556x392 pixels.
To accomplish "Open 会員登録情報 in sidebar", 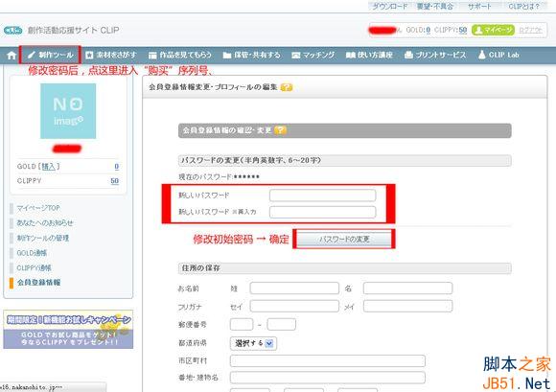I will point(38,283).
